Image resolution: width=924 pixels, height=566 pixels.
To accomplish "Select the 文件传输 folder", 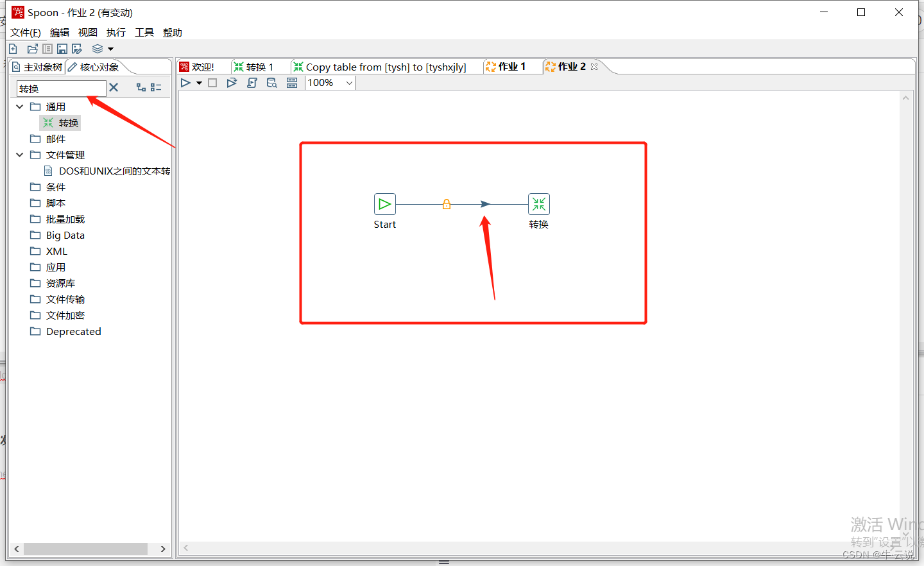I will (58, 299).
